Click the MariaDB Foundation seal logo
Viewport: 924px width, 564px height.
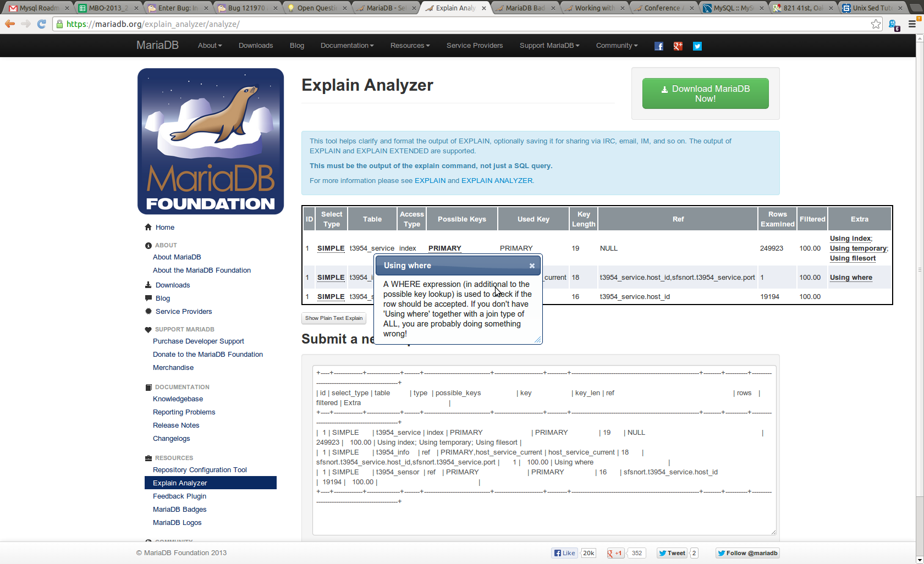coord(211,141)
